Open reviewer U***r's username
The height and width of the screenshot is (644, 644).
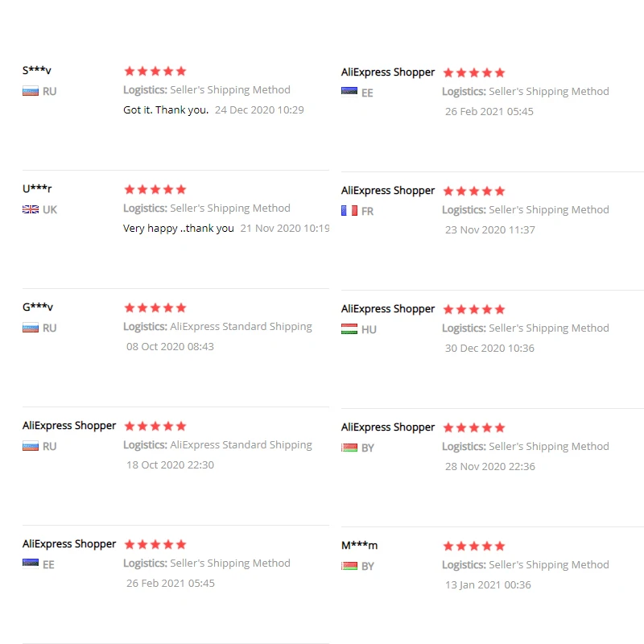click(x=37, y=188)
